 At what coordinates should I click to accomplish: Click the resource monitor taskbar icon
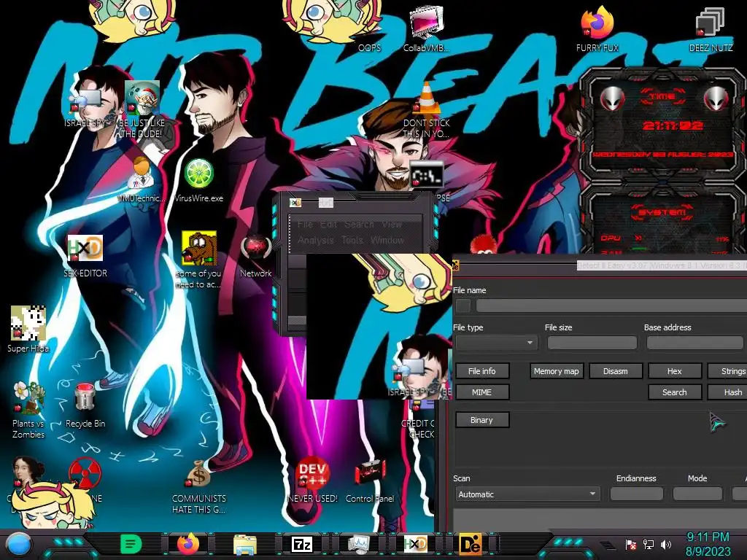coord(358,544)
